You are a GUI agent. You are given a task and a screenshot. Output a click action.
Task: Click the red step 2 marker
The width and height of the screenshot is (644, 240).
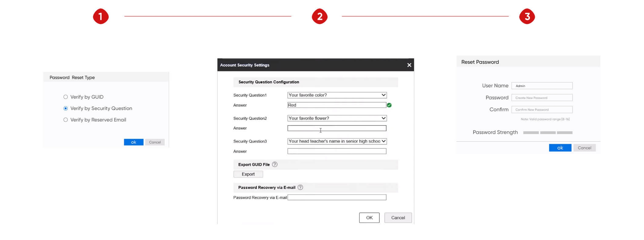pyautogui.click(x=319, y=16)
